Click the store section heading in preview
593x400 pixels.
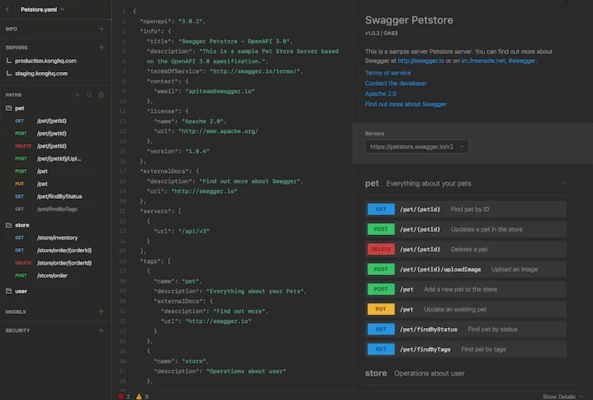[x=376, y=373]
